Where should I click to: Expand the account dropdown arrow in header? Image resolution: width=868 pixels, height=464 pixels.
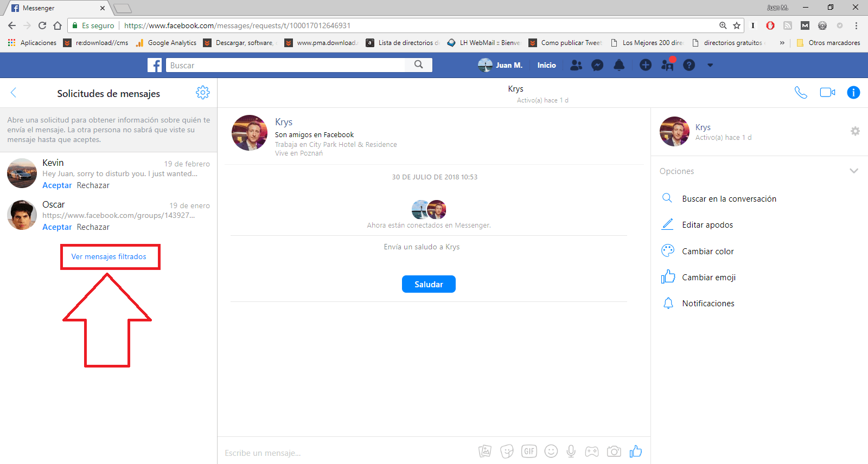tap(710, 65)
